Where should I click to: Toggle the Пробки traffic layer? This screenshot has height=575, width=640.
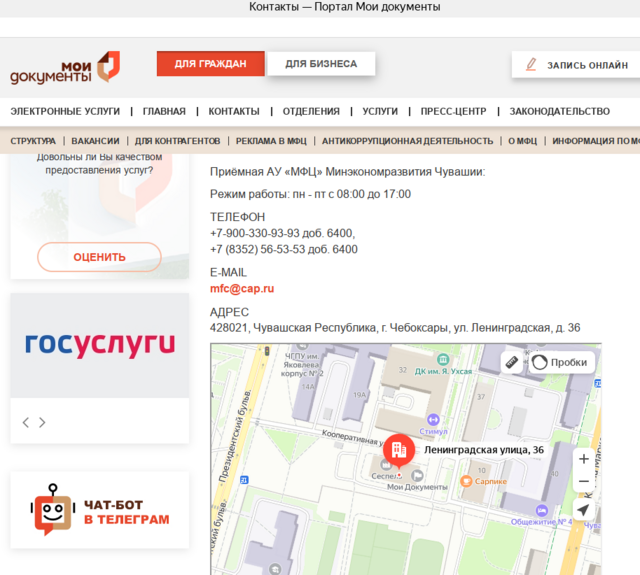[562, 362]
